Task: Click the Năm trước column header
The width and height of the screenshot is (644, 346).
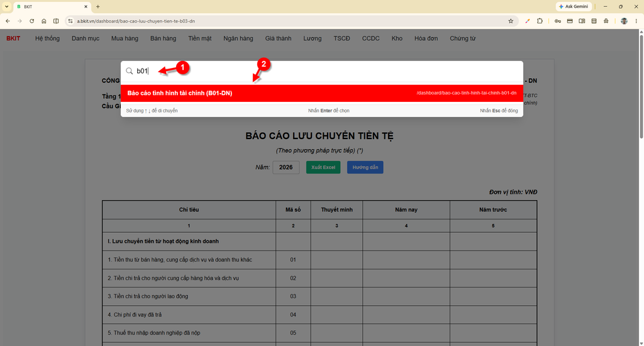Action: pyautogui.click(x=493, y=209)
